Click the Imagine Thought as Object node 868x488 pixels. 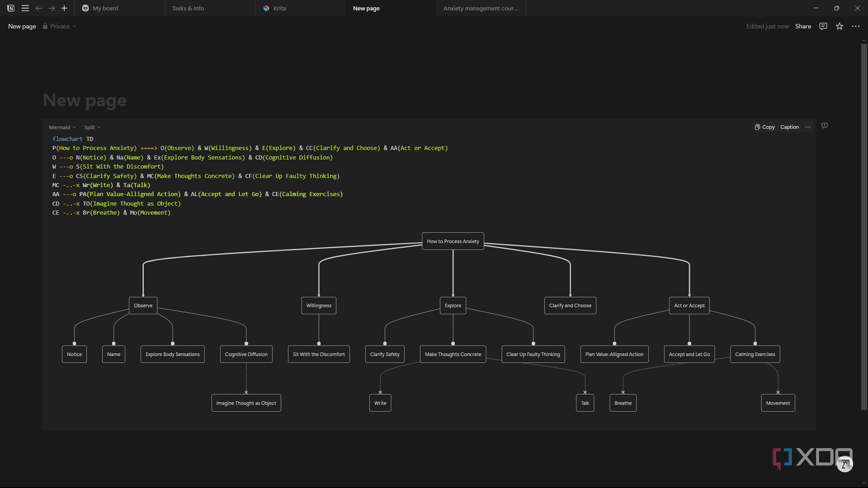pyautogui.click(x=246, y=403)
